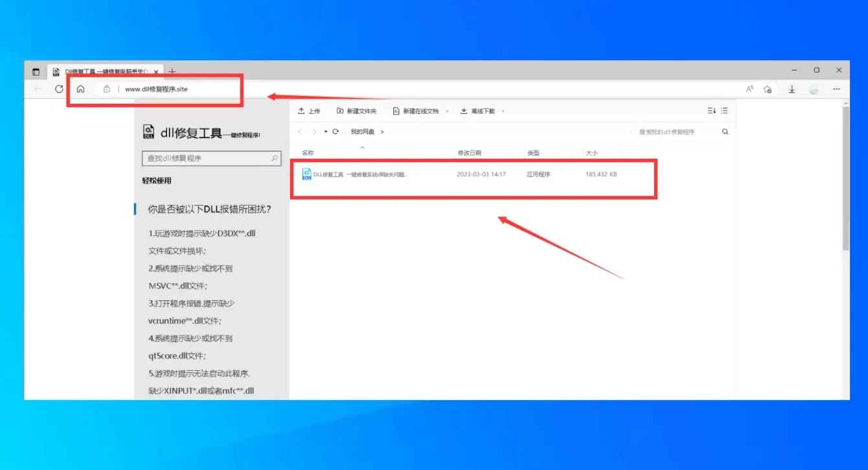Sort by the 名称 column header
Screen dimensions: 868x470
pos(308,153)
